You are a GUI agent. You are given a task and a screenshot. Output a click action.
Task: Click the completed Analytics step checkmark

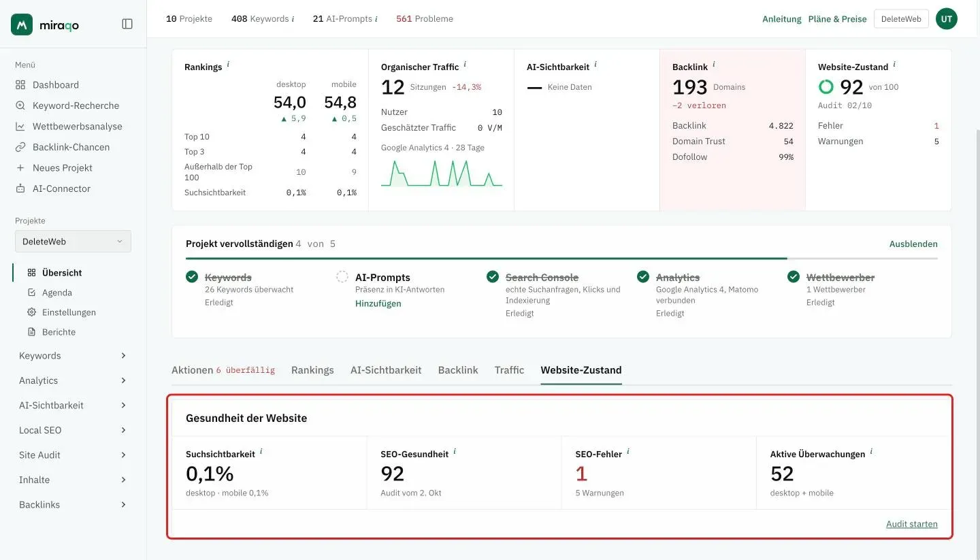coord(643,277)
